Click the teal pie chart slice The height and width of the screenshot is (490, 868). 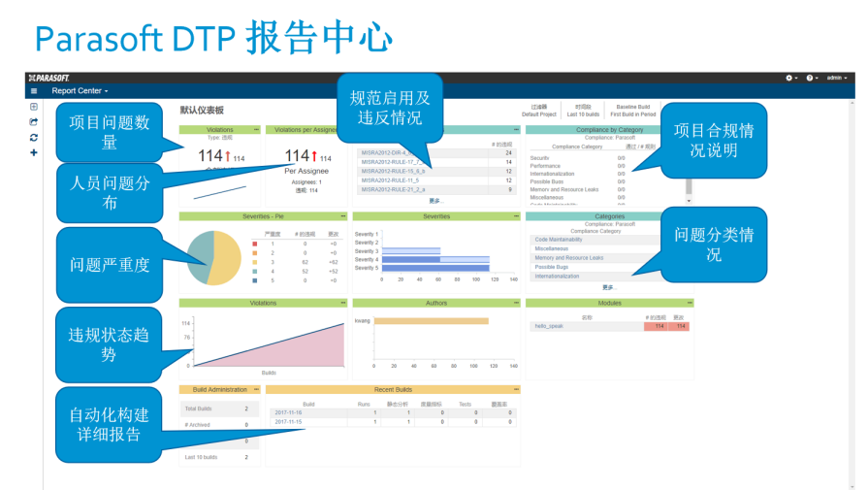click(x=199, y=256)
